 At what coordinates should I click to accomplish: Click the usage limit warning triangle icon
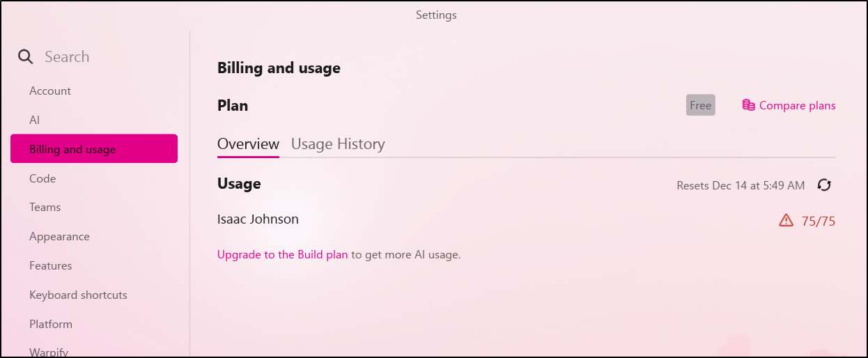[x=786, y=221]
